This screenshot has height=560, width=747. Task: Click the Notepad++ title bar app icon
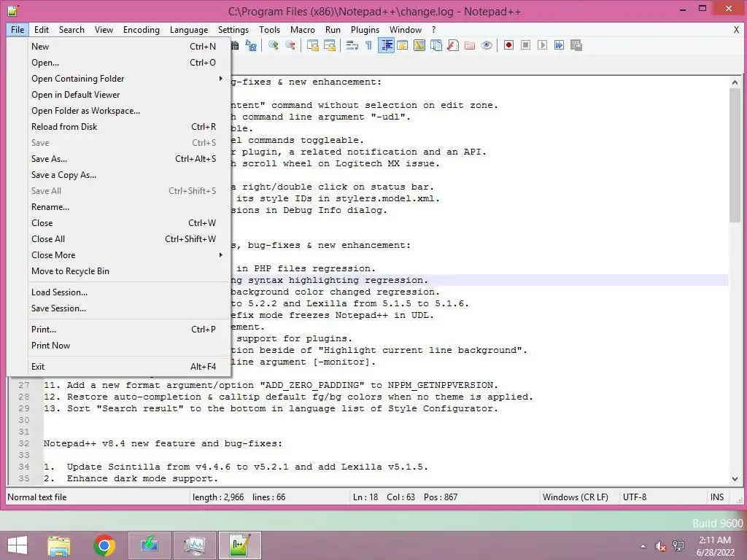click(13, 10)
